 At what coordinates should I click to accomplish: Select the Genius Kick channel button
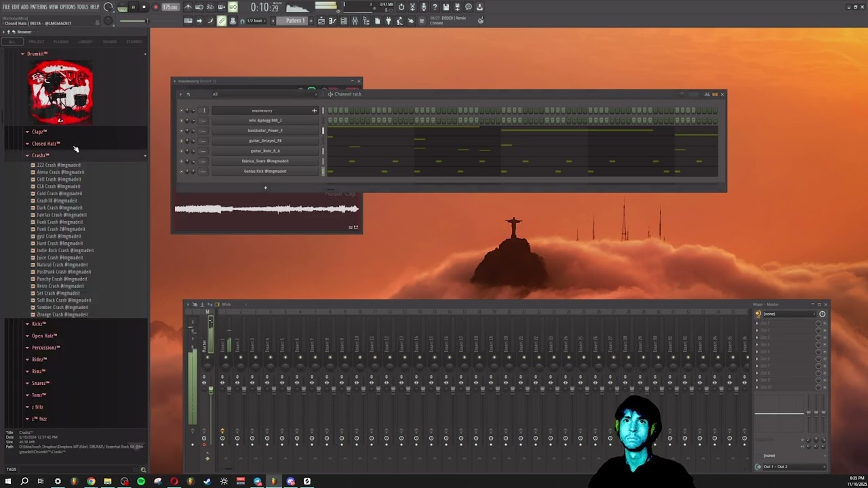point(265,171)
